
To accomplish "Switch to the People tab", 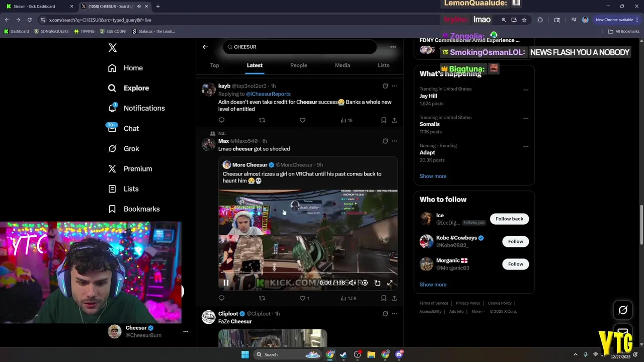I will (298, 65).
